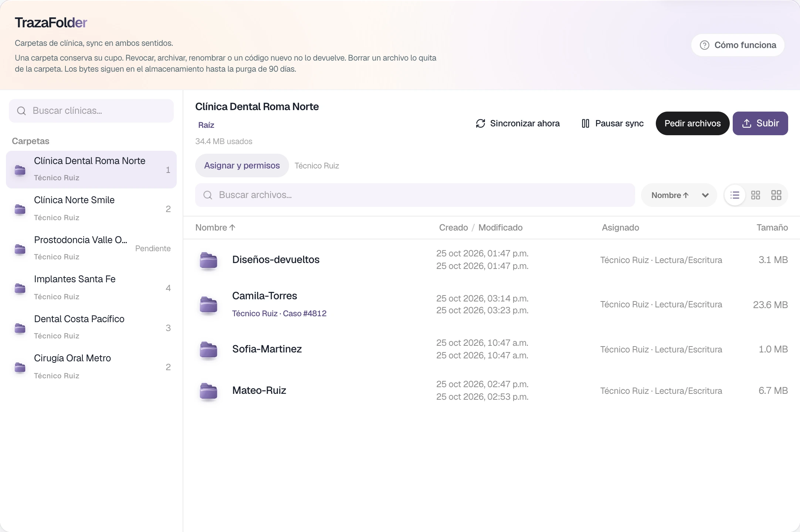Select Implantes Santa Fe in sidebar

pos(91,288)
